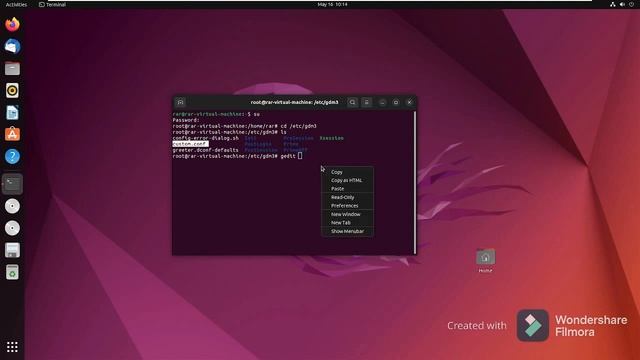Open the Home folder on the desktop
Viewport: 640px width, 360px height.
(485, 260)
